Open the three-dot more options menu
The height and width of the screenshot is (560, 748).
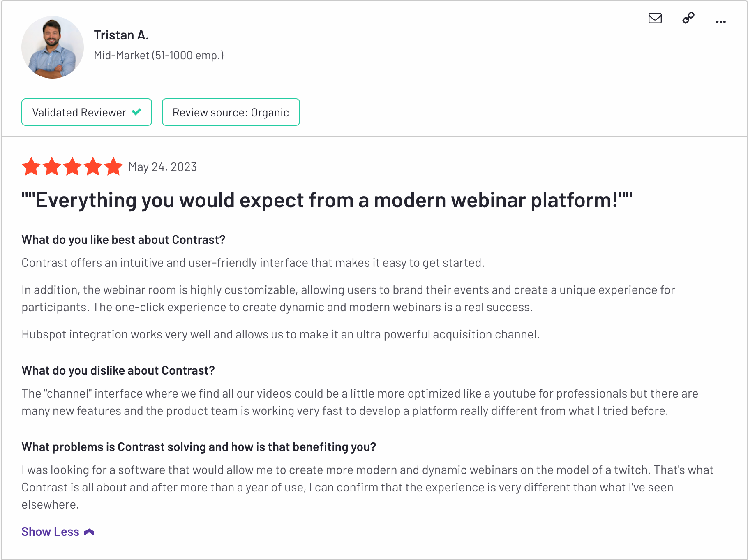[x=721, y=22]
